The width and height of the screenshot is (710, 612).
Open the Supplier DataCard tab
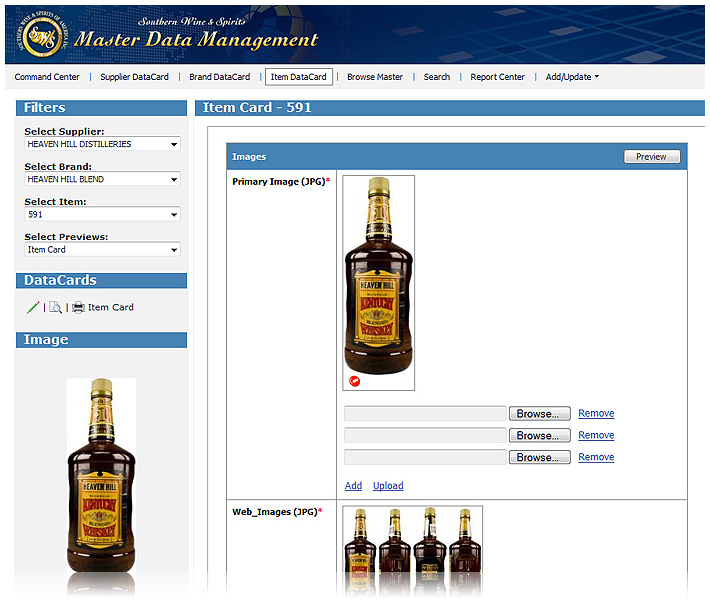pos(134,77)
